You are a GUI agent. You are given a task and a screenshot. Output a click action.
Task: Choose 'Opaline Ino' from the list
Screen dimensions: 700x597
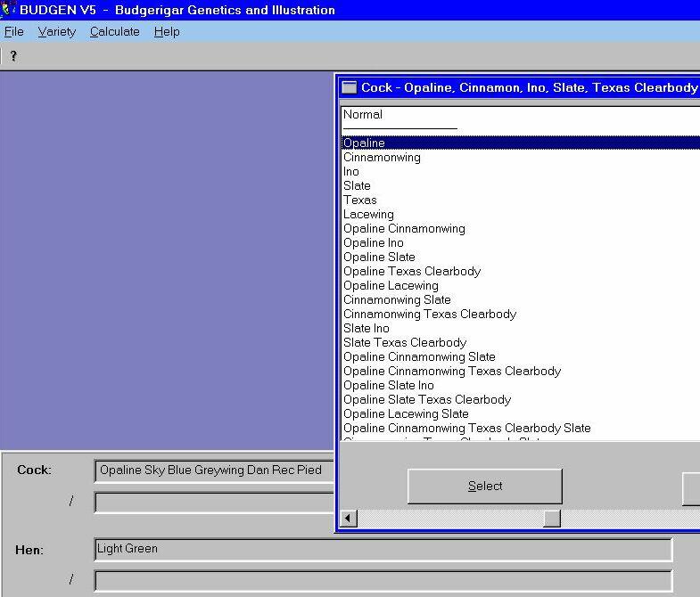point(521,242)
